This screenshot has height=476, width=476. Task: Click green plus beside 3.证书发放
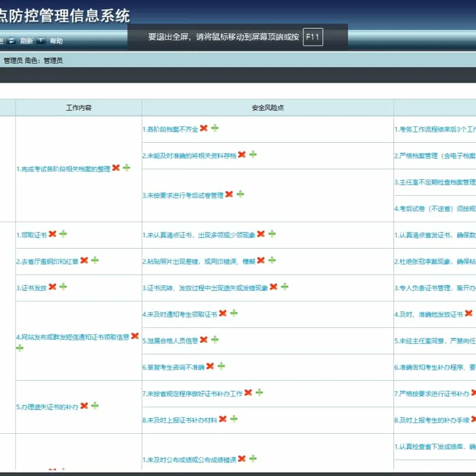coord(63,287)
